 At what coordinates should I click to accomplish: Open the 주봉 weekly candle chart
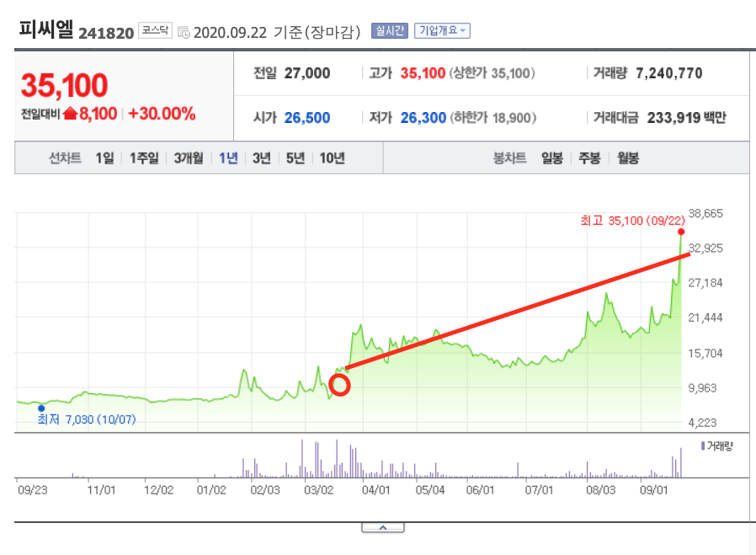point(589,157)
